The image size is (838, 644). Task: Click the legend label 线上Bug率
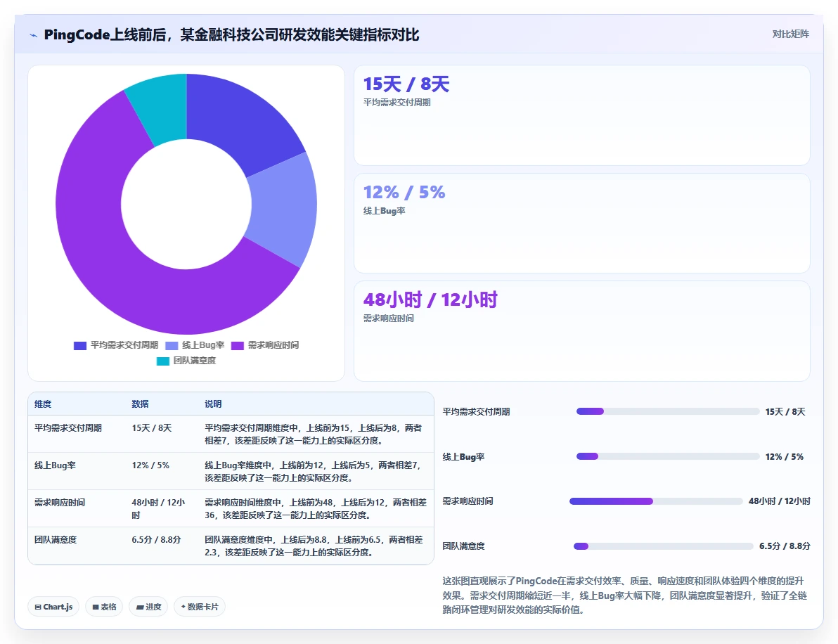tap(203, 345)
